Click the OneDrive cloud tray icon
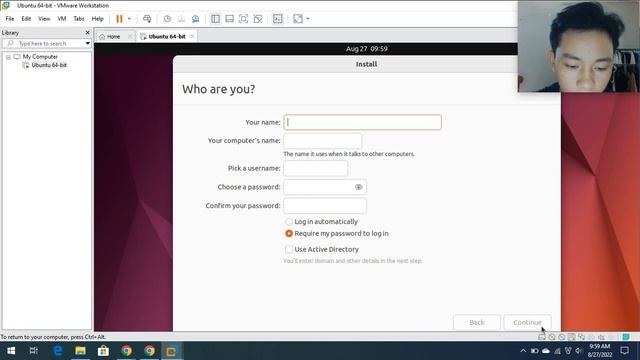 point(546,351)
